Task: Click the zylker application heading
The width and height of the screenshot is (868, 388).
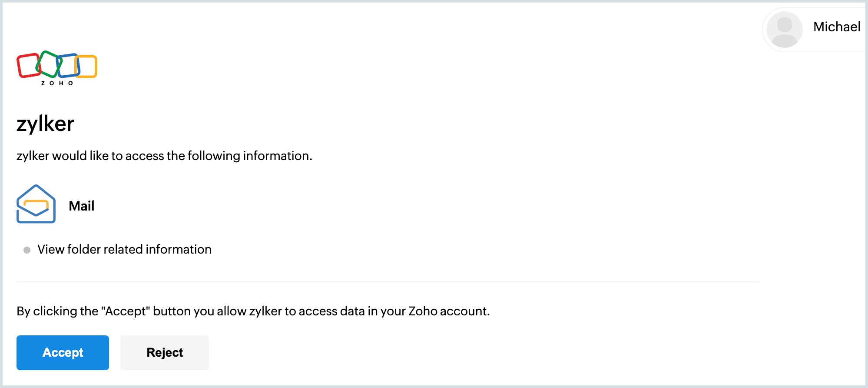Action: coord(45,124)
